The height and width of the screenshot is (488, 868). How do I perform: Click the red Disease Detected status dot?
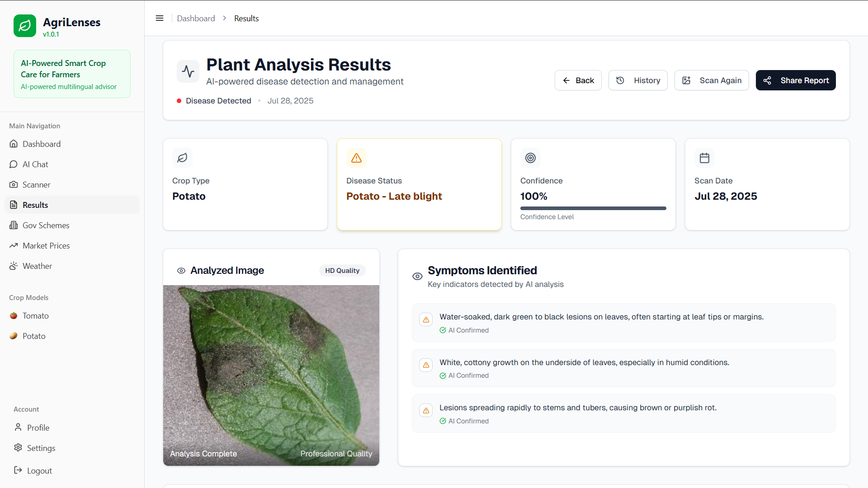click(x=179, y=101)
